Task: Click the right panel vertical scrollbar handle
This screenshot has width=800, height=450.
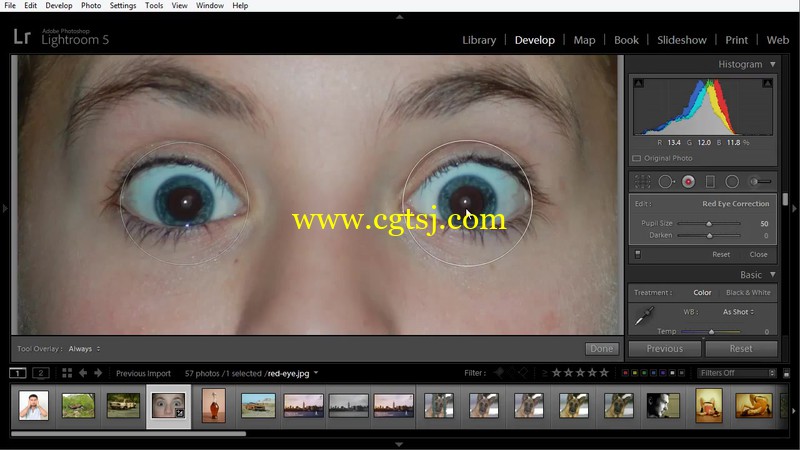Action: tap(785, 199)
